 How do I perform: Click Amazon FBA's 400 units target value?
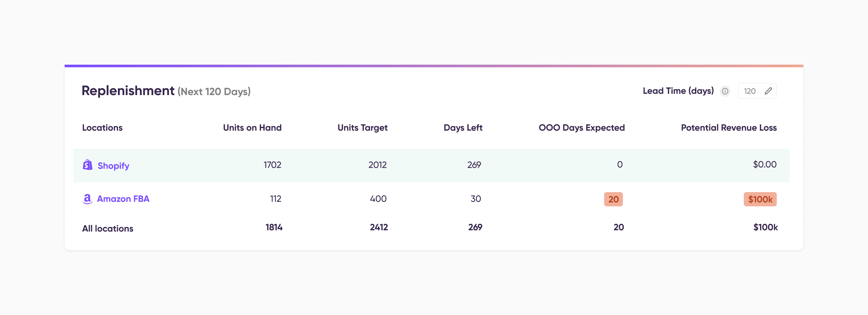pyautogui.click(x=378, y=199)
